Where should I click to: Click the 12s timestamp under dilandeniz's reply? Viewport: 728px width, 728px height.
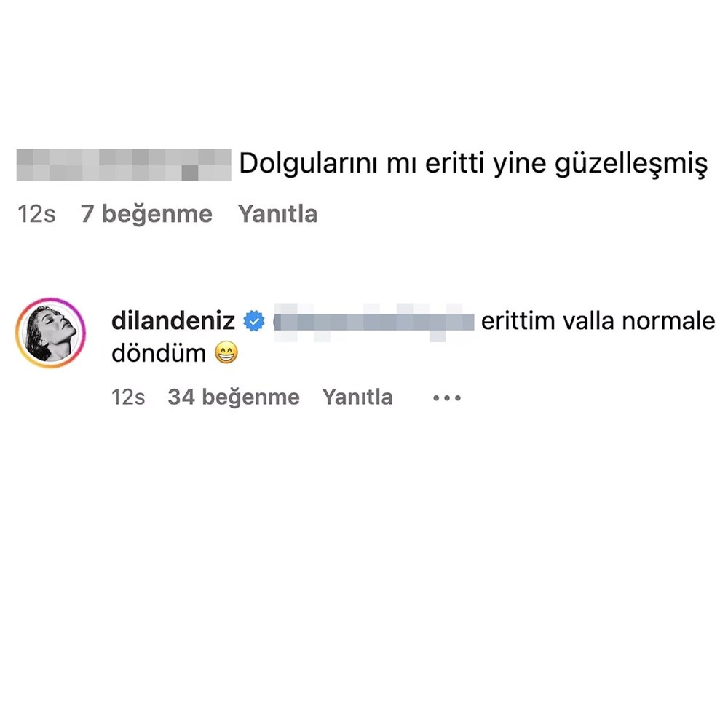point(128,398)
